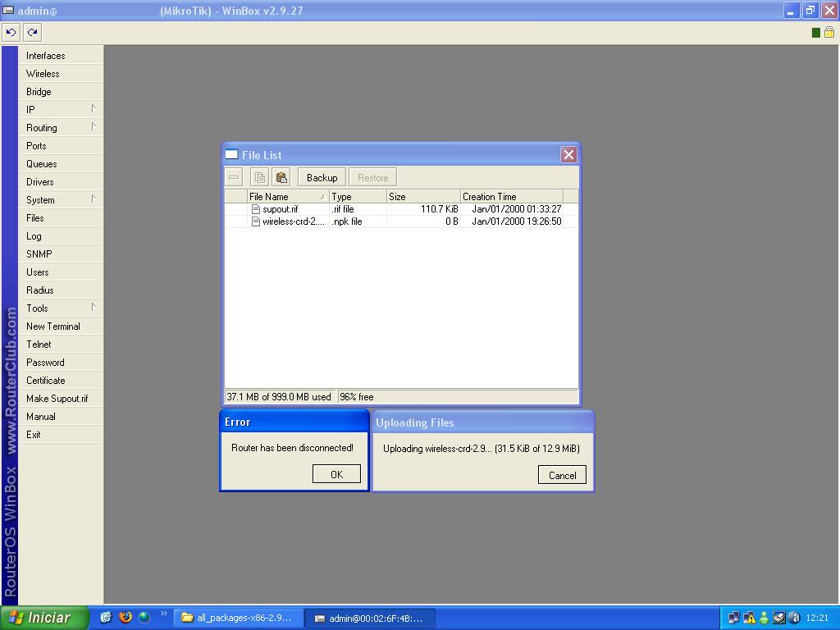
Task: Open the Files menu item
Action: click(x=61, y=218)
